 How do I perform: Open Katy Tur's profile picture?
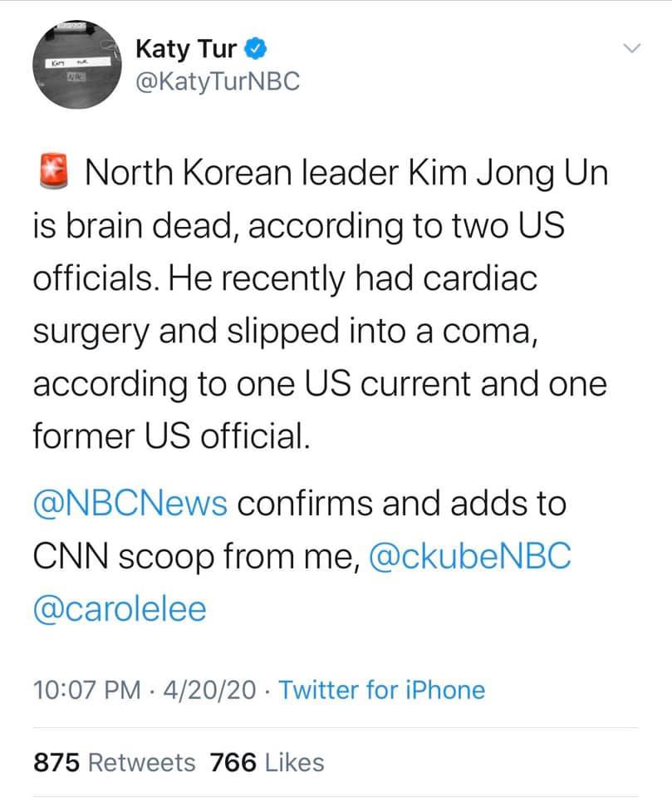tap(76, 64)
